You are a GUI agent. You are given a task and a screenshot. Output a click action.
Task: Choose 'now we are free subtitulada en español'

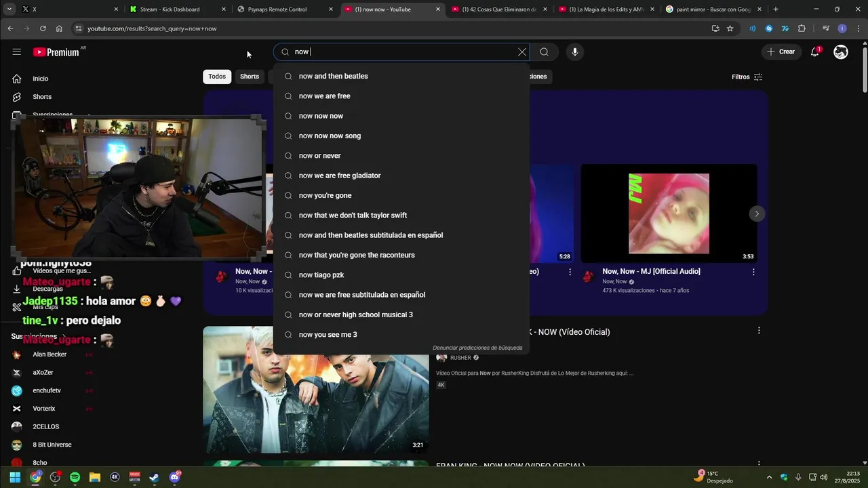pos(401,295)
